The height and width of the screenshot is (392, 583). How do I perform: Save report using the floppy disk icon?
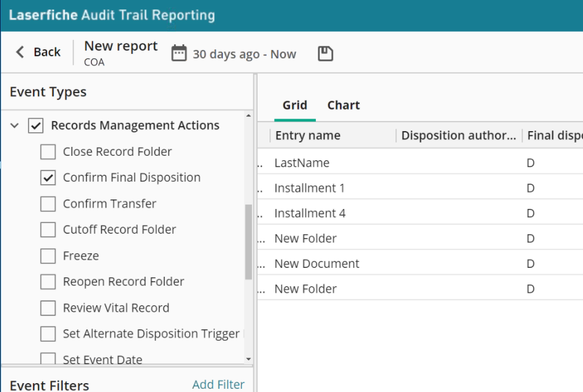point(325,54)
